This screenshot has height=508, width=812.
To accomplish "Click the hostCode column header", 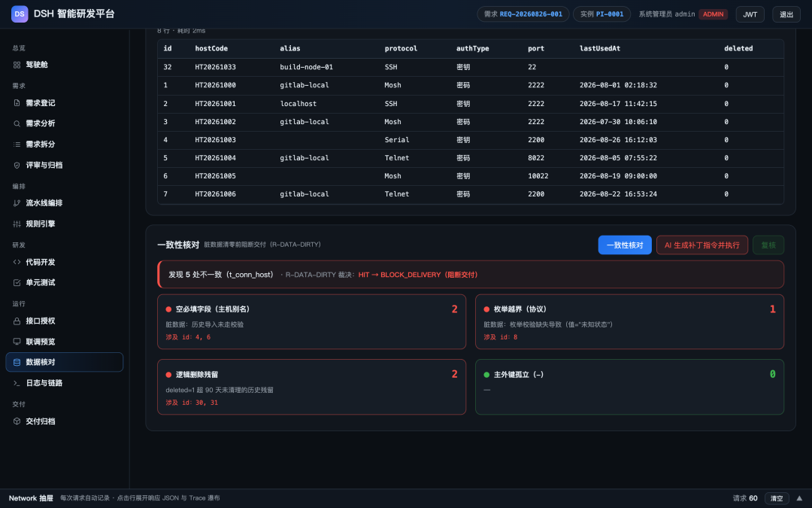I will click(x=211, y=49).
